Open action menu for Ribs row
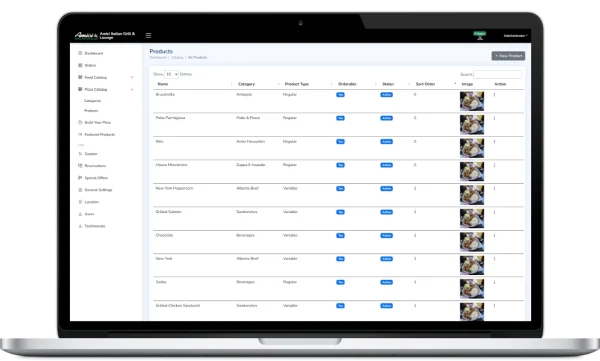The width and height of the screenshot is (600, 361). [x=494, y=142]
